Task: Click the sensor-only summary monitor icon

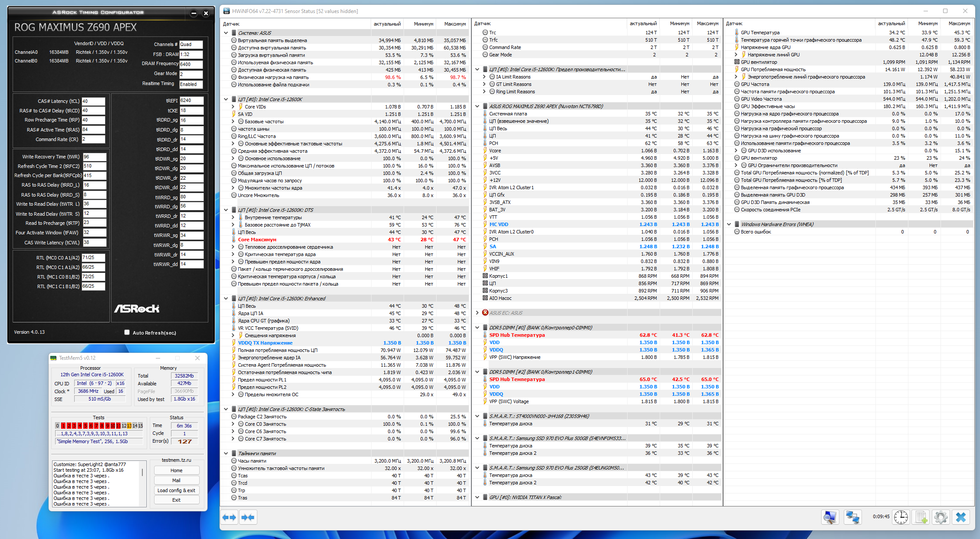Action: [830, 517]
